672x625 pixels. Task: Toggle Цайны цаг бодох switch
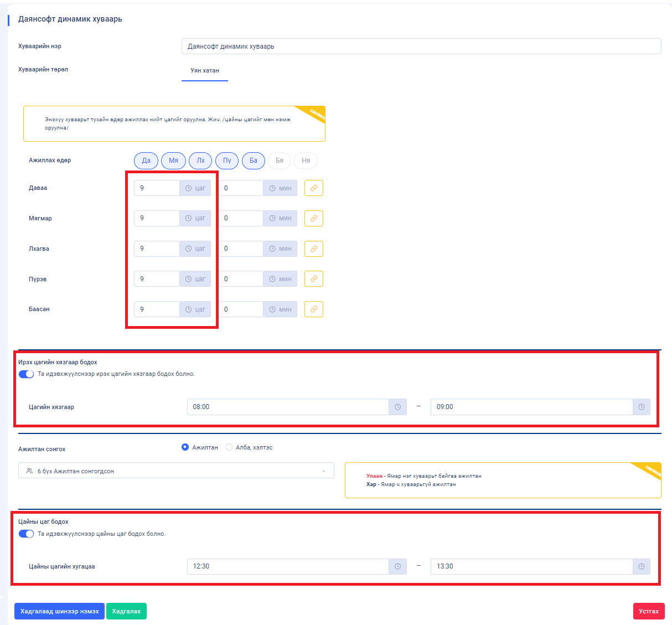click(26, 534)
